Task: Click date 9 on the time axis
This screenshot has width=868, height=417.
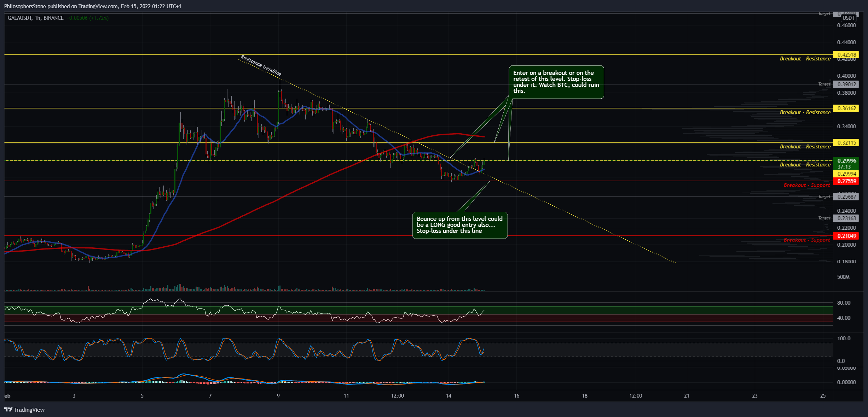Action: (x=278, y=396)
